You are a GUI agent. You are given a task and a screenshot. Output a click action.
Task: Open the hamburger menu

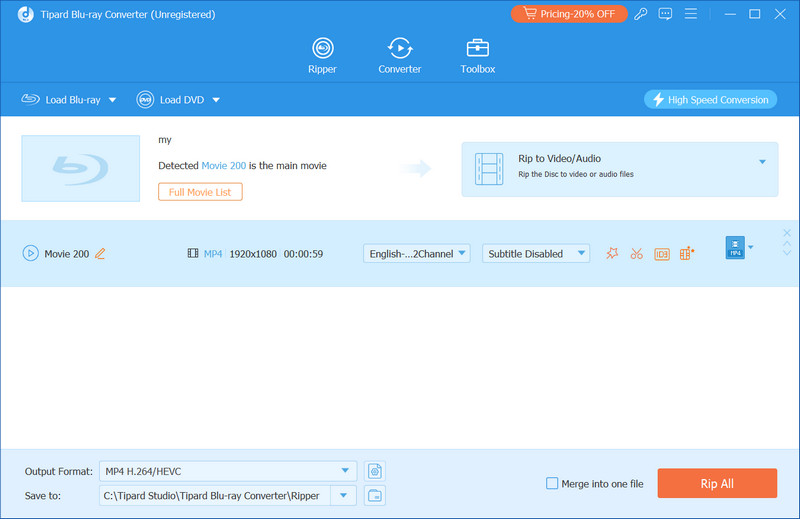point(691,14)
